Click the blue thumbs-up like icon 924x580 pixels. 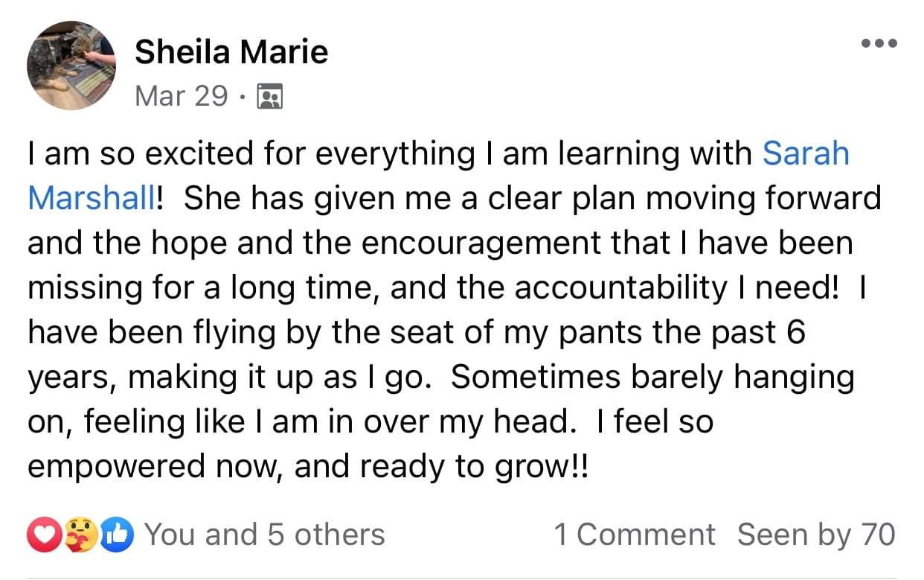point(117,535)
